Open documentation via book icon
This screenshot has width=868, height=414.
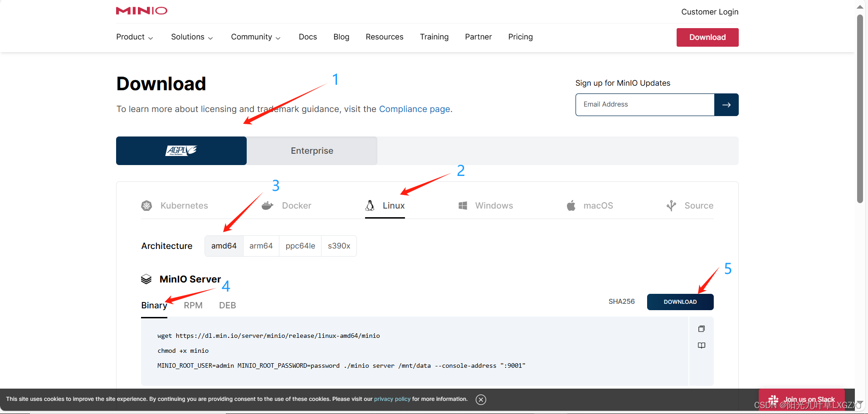click(702, 346)
